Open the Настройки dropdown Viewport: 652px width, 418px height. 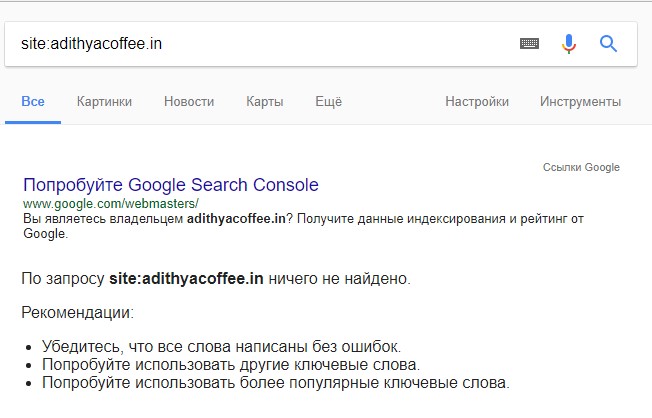pyautogui.click(x=477, y=102)
